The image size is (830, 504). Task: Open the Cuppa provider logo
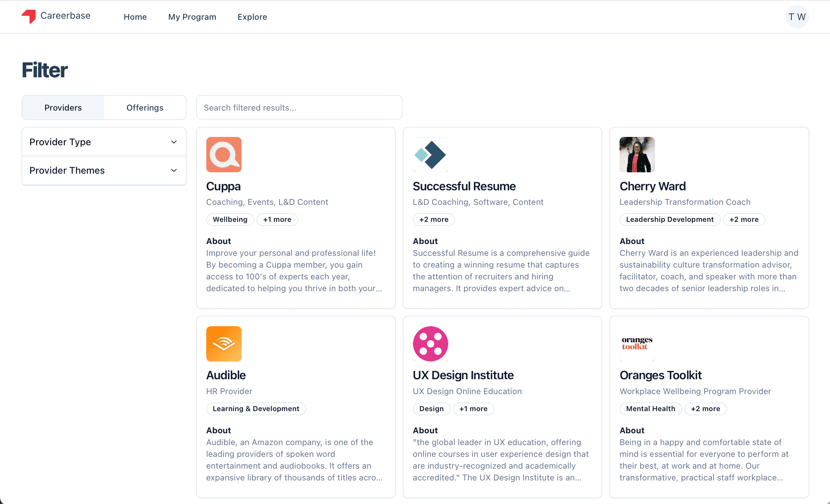[224, 155]
